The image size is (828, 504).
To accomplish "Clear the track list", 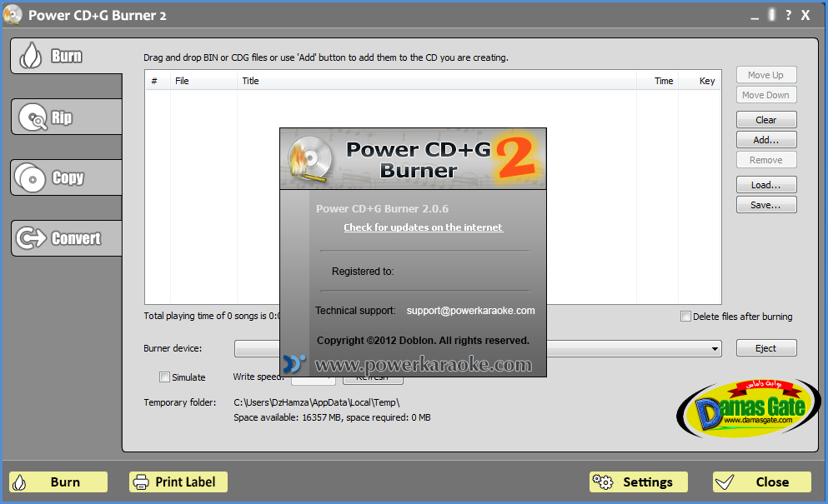I will pos(766,120).
